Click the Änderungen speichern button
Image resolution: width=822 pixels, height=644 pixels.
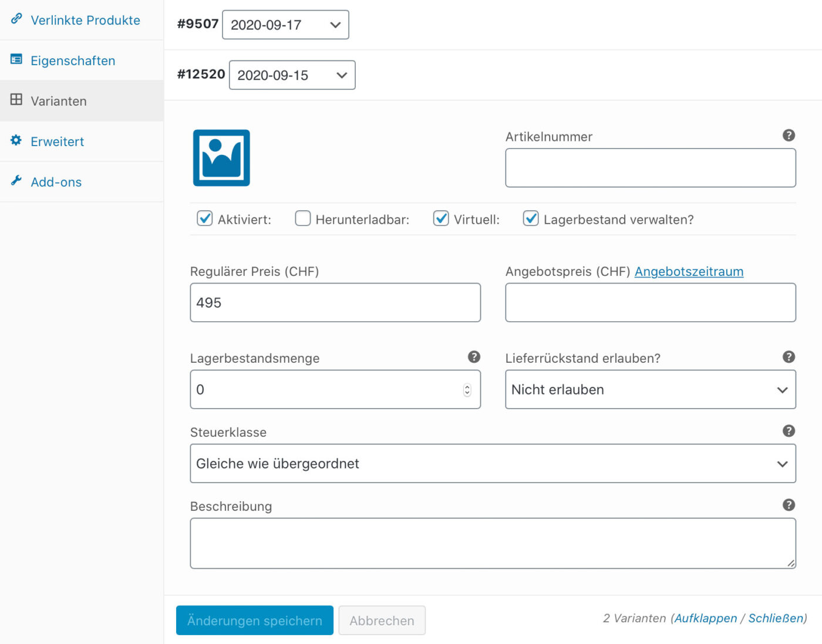coord(254,621)
